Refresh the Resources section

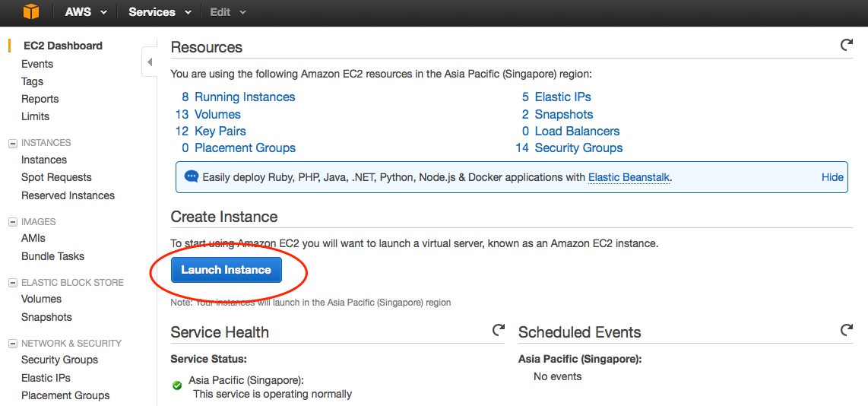pos(846,46)
